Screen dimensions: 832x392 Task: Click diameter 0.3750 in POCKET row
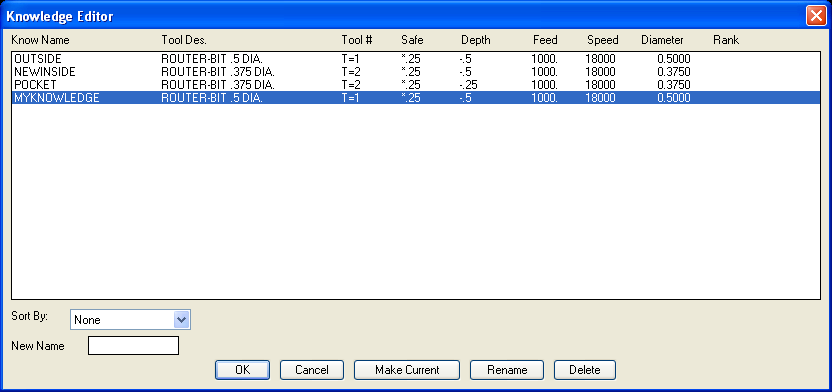pos(673,85)
